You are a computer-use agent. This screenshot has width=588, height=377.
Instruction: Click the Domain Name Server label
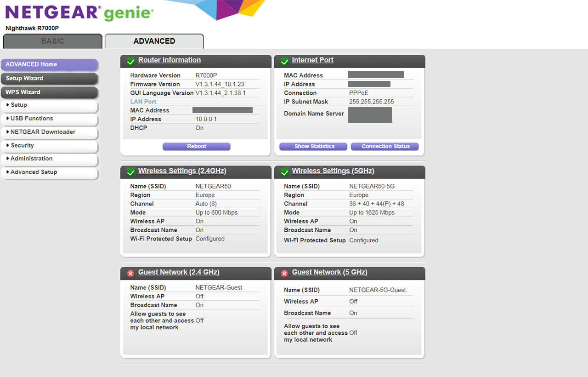coord(314,114)
